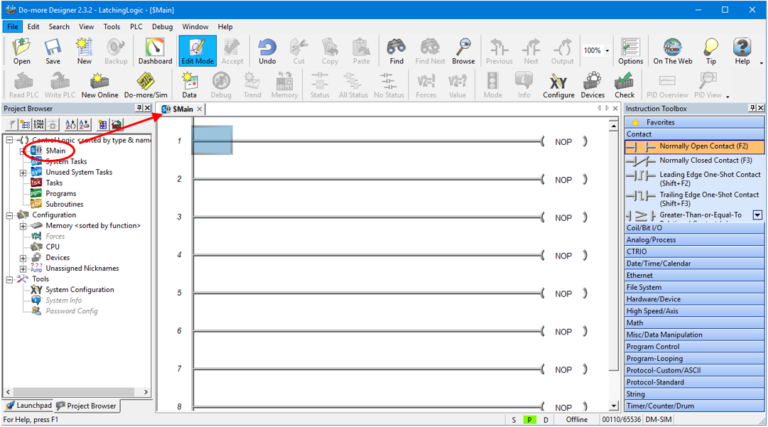Collapse the Control Logic tree node
This screenshot has height=427, width=768.
coord(9,140)
